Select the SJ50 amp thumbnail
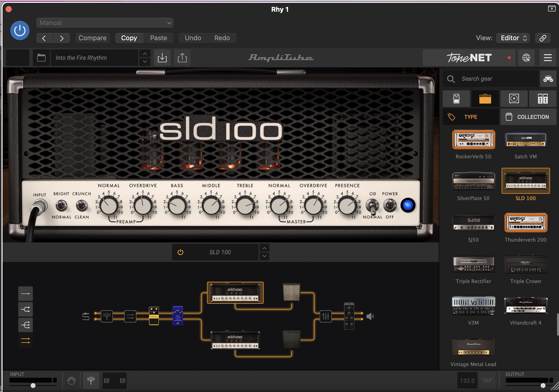 (473, 223)
